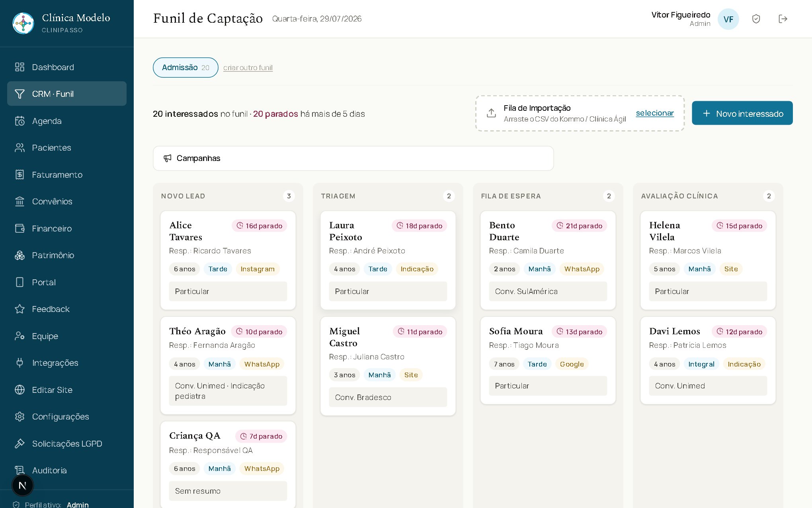This screenshot has width=812, height=508.
Task: Click Conv. Bradesco on Miguel Castro card
Action: 388,397
